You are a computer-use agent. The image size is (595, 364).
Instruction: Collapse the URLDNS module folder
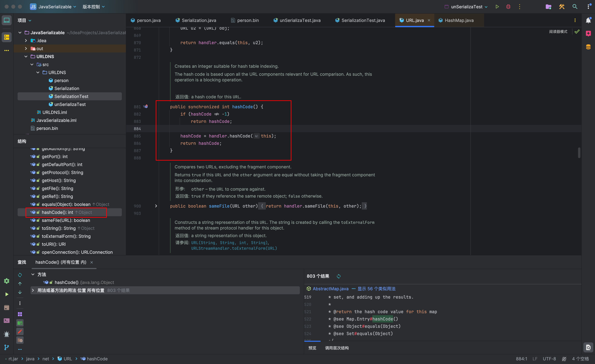[x=26, y=56]
